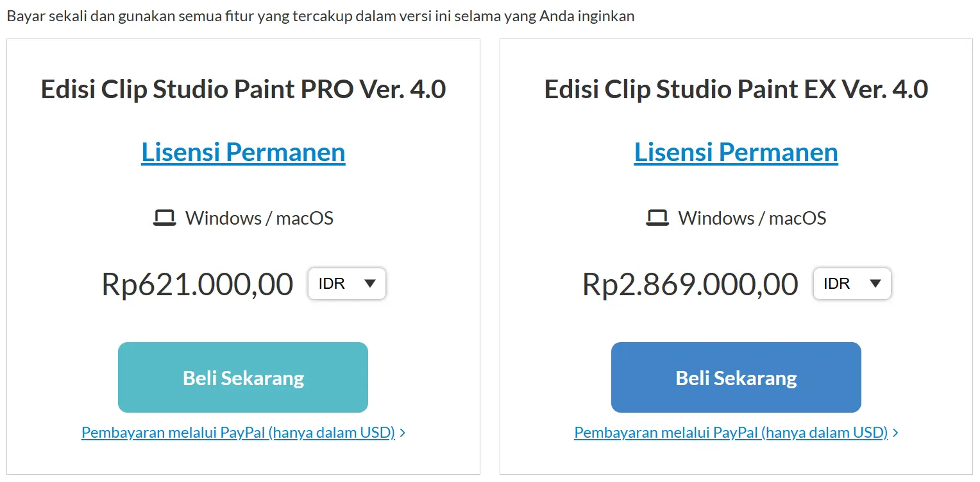980x482 pixels.
Task: Click the Rp621.000,00 price text
Action: click(198, 284)
